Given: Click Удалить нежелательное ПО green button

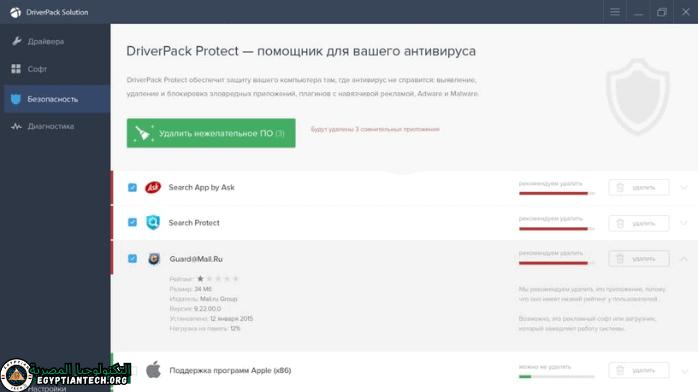Looking at the screenshot, I should click(x=211, y=133).
